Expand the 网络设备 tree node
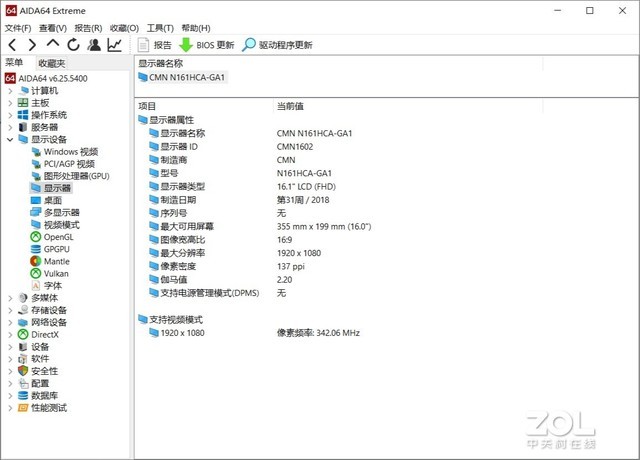Screen dimensions: 640x460 [x=10, y=322]
